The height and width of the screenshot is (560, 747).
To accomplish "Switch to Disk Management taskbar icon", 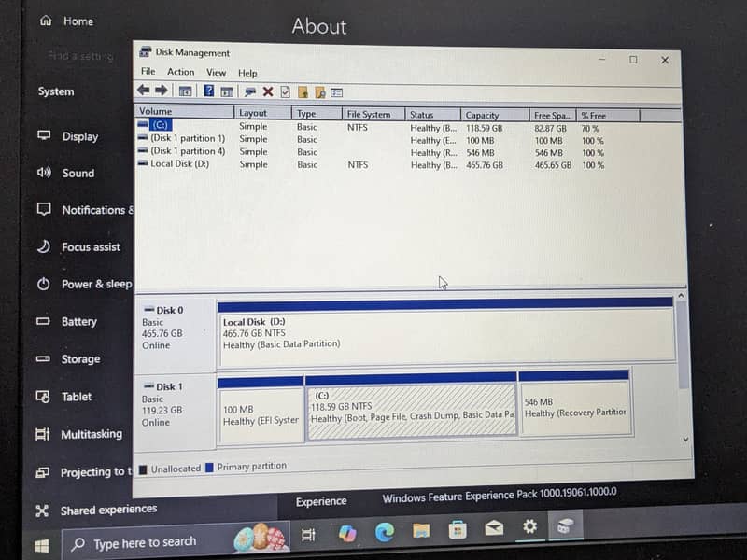I will (566, 525).
